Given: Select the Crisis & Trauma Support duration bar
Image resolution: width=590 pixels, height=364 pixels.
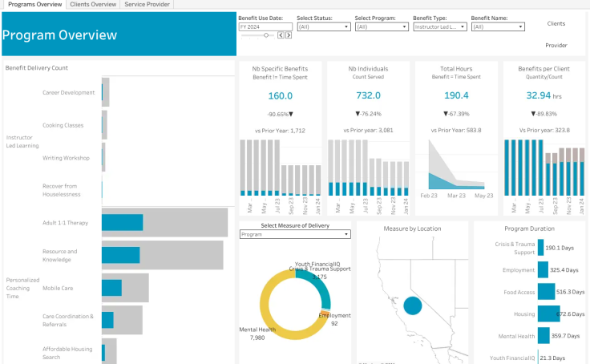Looking at the screenshot, I should [x=540, y=248].
